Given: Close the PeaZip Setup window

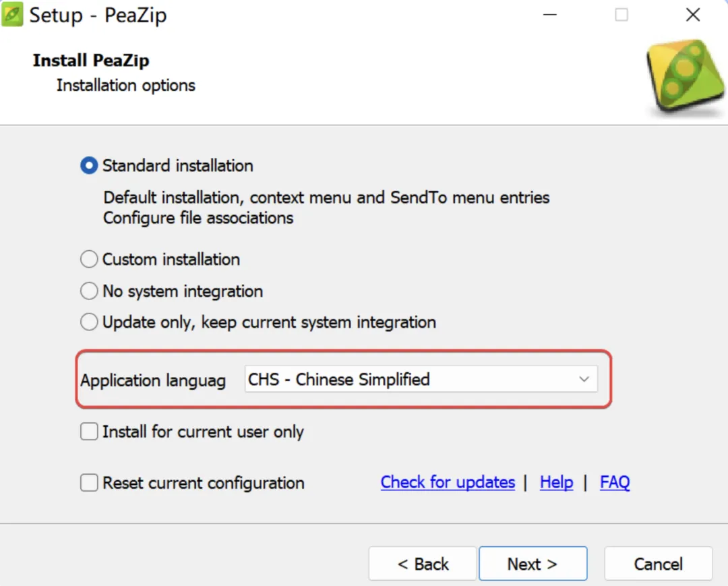Looking at the screenshot, I should pyautogui.click(x=692, y=15).
